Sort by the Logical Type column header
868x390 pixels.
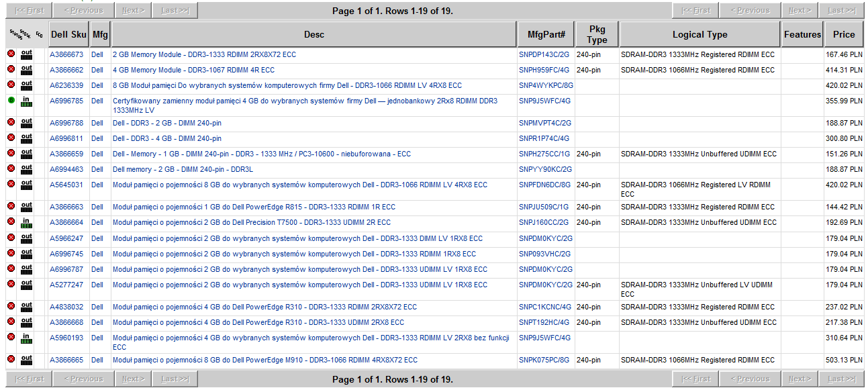click(x=700, y=34)
